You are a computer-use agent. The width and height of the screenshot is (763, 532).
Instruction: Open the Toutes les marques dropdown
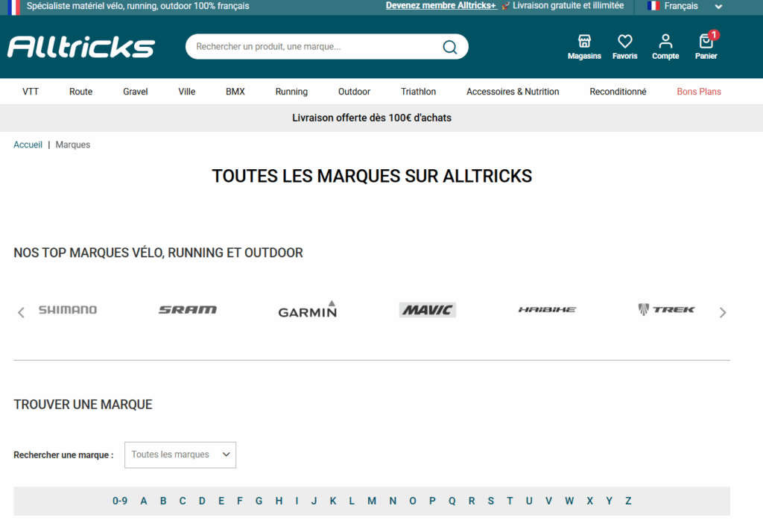click(x=180, y=455)
